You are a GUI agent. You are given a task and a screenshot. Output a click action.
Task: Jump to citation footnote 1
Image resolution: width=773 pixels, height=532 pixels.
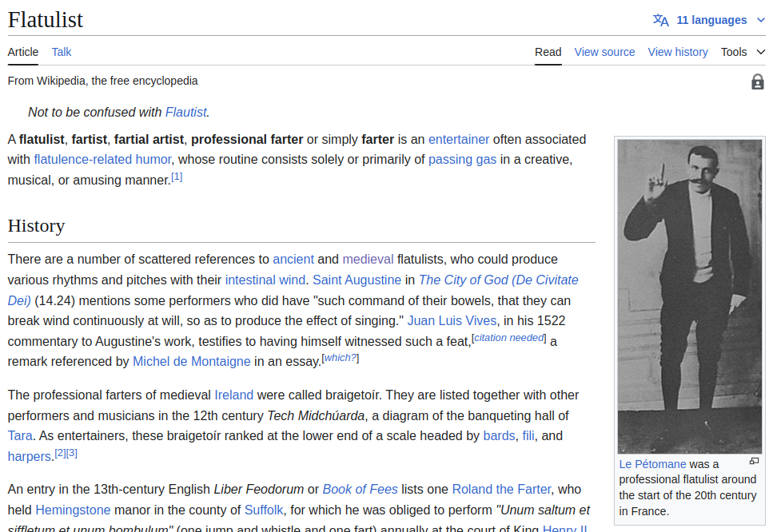pyautogui.click(x=177, y=177)
